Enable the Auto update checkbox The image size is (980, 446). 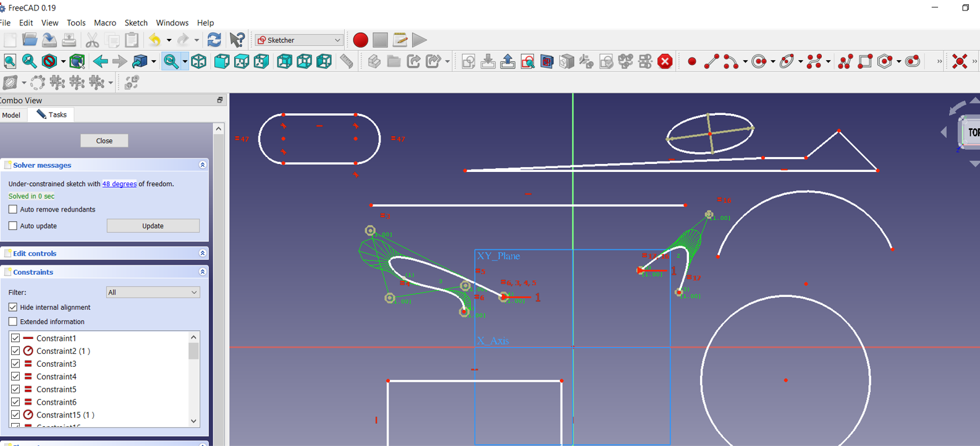(x=13, y=226)
